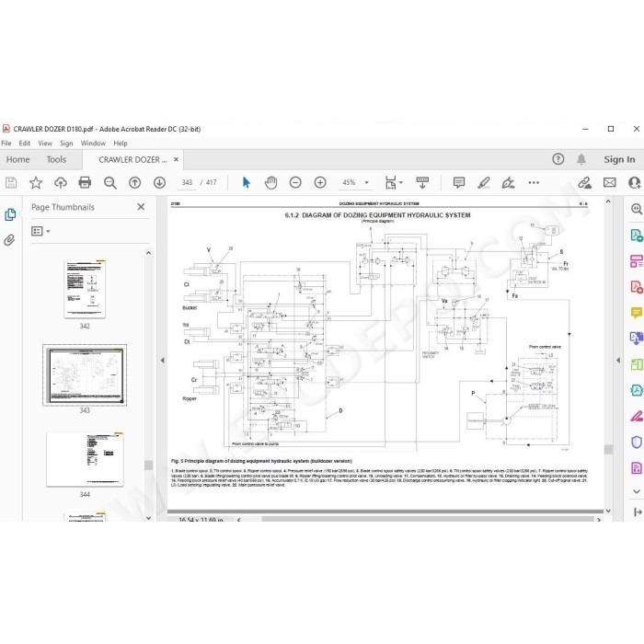Open the Help question mark icon
The image size is (644, 644).
[x=558, y=159]
